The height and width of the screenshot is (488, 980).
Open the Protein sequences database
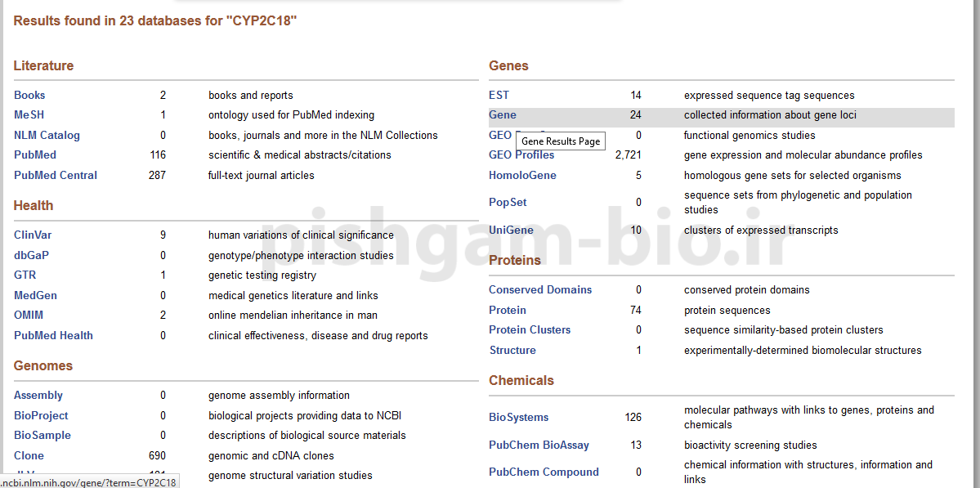(508, 311)
